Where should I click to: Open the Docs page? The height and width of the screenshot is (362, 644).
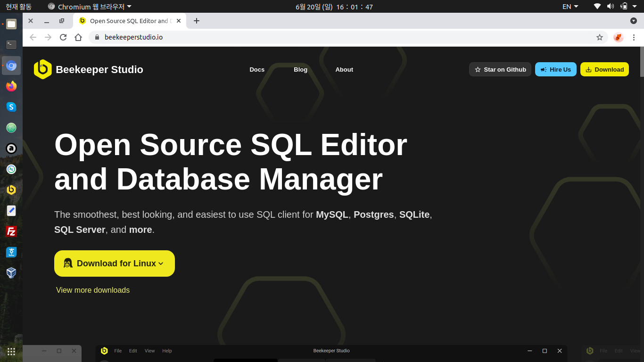pyautogui.click(x=257, y=69)
